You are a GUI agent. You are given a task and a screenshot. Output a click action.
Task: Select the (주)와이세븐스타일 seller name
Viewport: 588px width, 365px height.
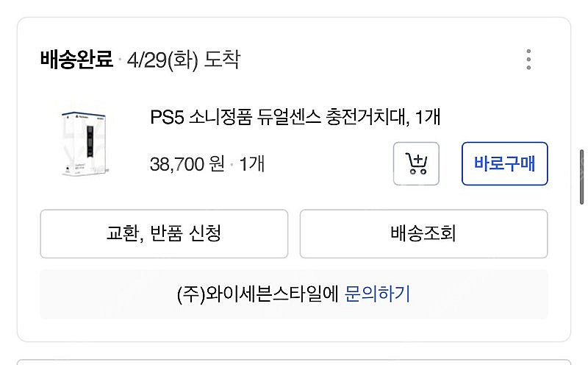pyautogui.click(x=257, y=294)
